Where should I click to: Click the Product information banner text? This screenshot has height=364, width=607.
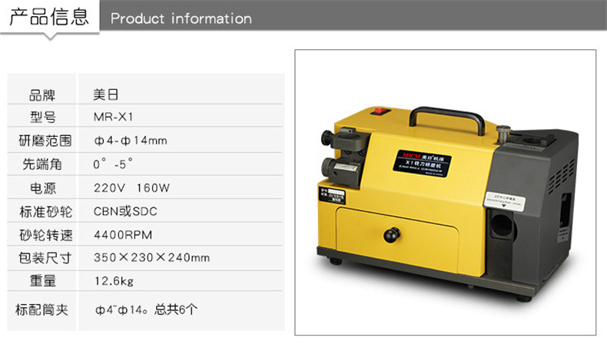pyautogui.click(x=181, y=18)
